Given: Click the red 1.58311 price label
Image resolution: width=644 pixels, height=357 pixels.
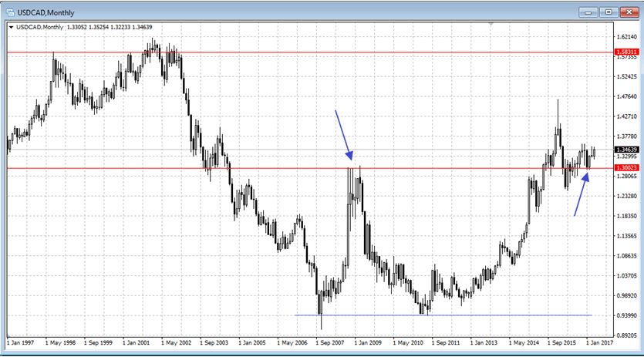Looking at the screenshot, I should (x=625, y=52).
